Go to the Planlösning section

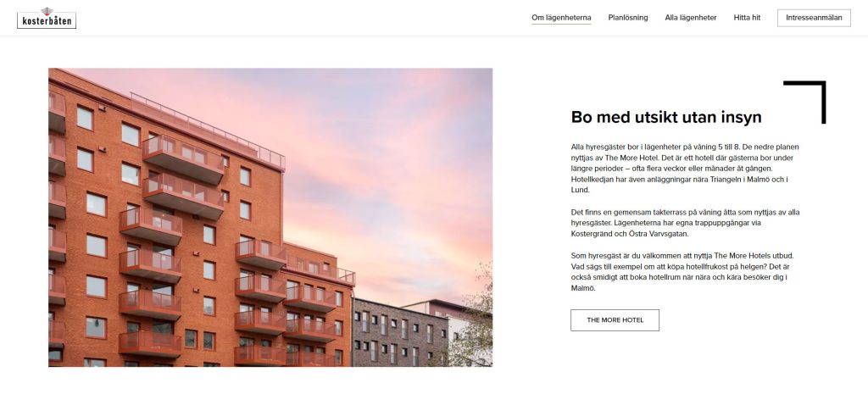point(628,18)
